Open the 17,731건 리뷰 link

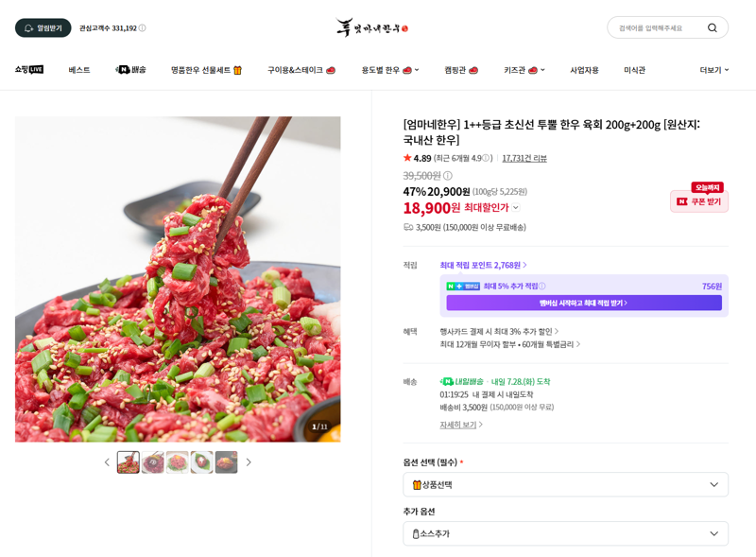click(x=524, y=158)
